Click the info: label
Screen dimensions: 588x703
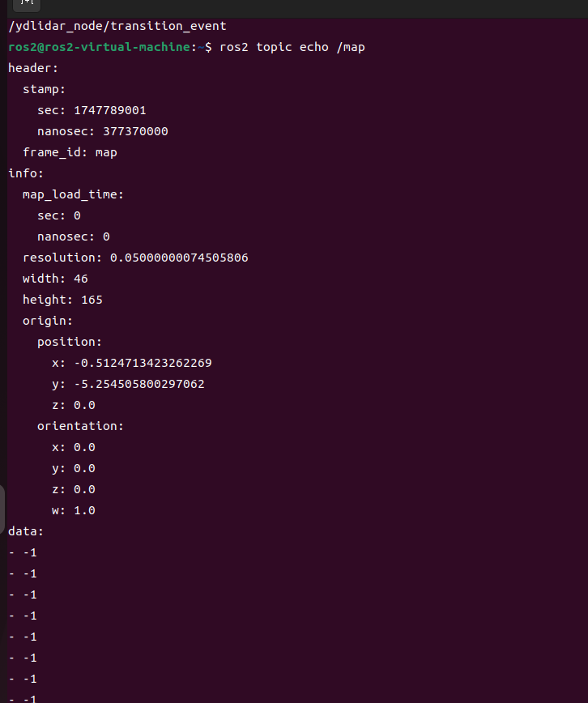(x=26, y=173)
